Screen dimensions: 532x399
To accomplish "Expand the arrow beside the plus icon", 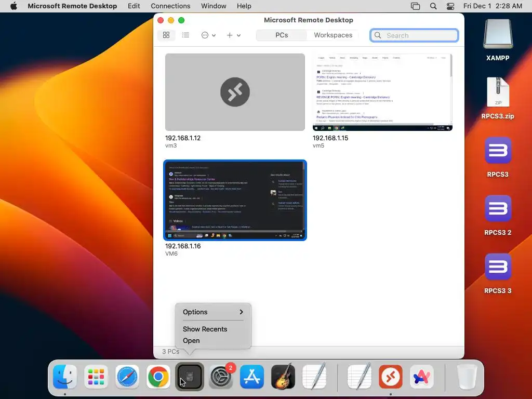I will [x=239, y=35].
